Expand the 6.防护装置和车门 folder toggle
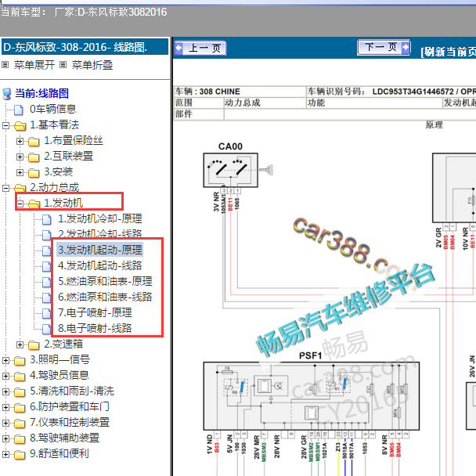 tap(5, 407)
